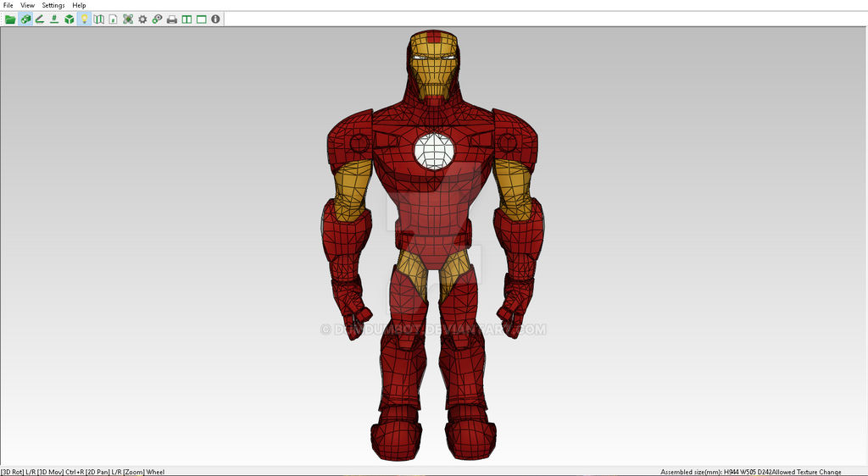Open the Settings menu
Viewport: 868px width, 476px height.
53,5
